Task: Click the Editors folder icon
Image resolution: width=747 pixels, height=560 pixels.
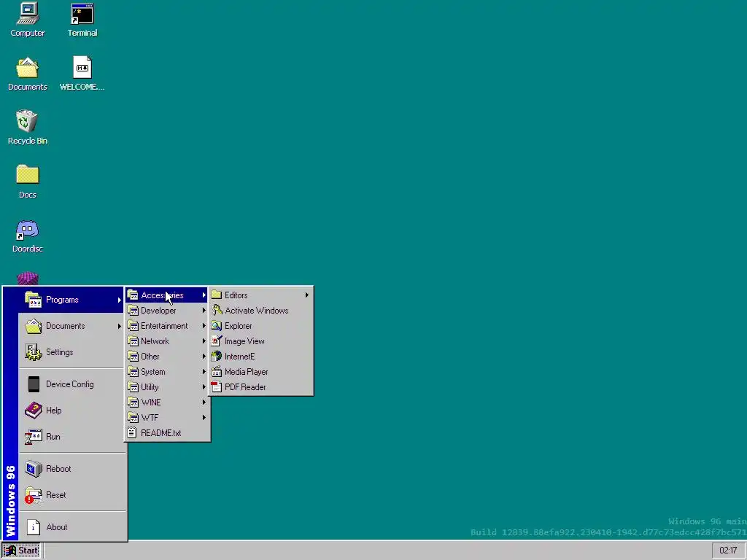Action: (x=217, y=295)
